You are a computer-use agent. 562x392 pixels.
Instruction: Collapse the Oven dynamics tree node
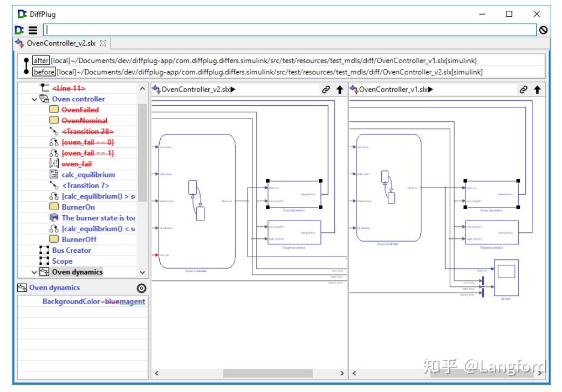[35, 272]
